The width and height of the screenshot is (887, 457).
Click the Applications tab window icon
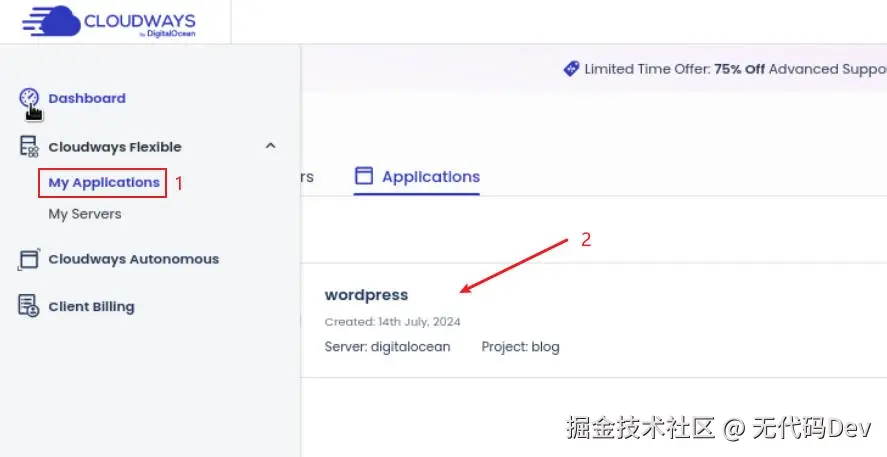coord(364,176)
